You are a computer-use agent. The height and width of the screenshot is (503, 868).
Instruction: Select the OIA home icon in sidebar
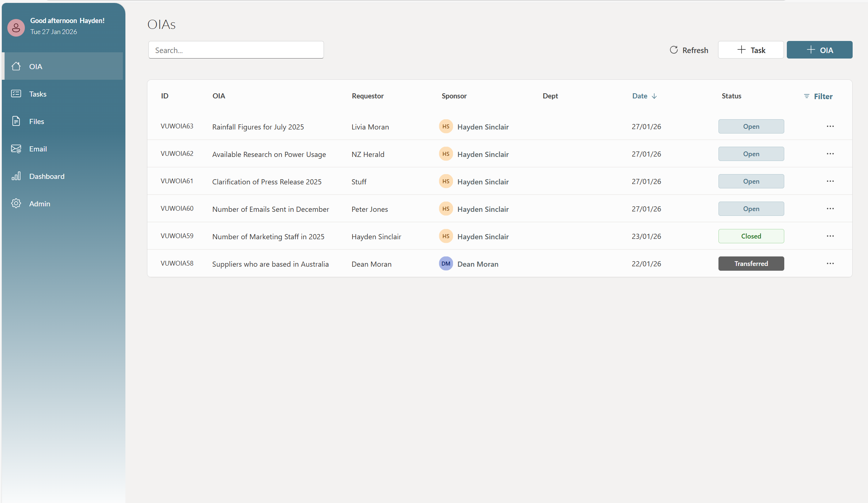(16, 66)
